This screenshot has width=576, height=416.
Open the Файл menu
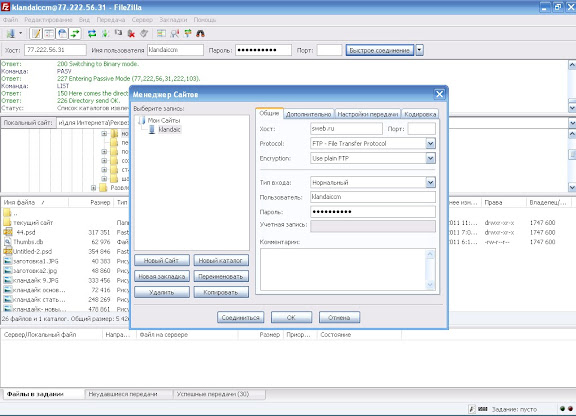point(10,20)
